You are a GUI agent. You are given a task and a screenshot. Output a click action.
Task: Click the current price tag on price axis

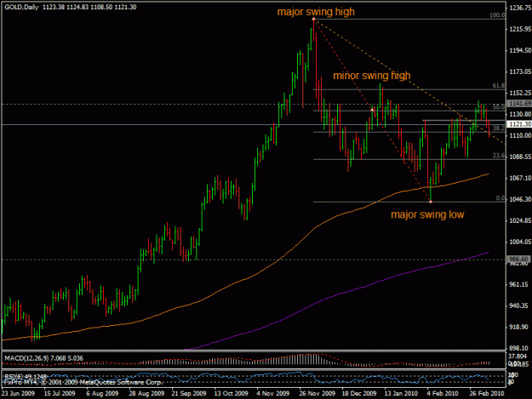point(519,124)
